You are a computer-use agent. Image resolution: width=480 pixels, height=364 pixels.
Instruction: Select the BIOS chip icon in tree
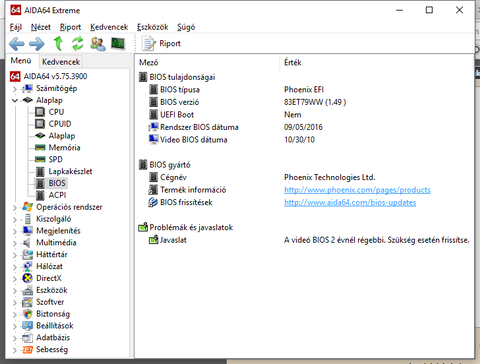pos(40,183)
